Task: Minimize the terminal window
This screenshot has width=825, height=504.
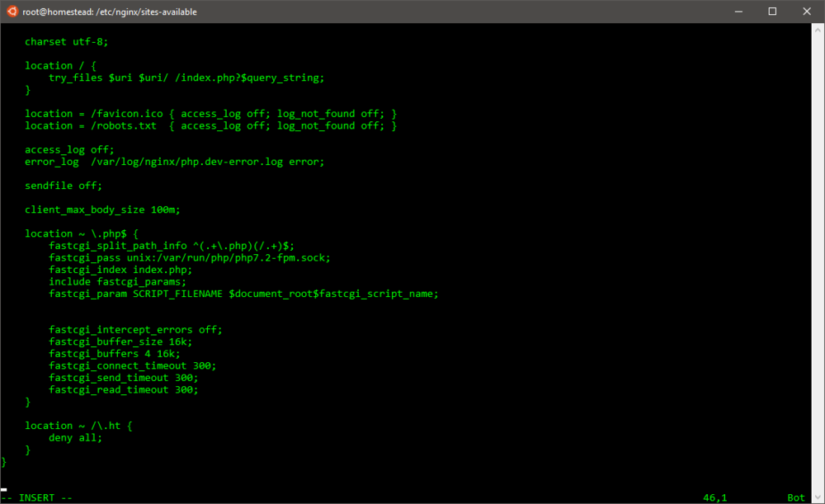Action: [734, 12]
